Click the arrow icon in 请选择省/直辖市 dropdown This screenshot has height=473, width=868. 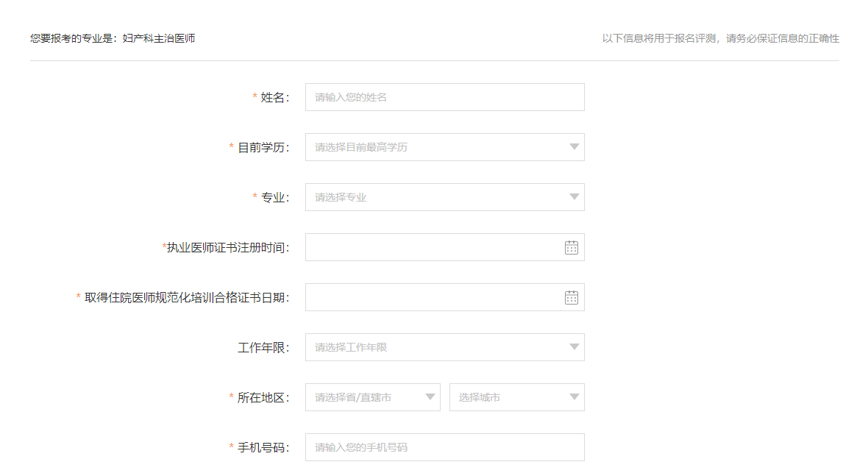tap(430, 397)
